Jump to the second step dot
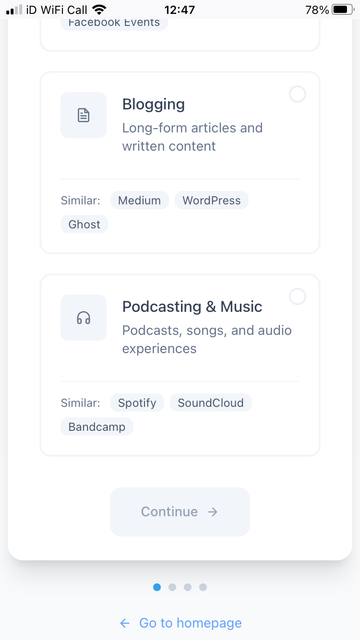This screenshot has height=640, width=360. [172, 587]
